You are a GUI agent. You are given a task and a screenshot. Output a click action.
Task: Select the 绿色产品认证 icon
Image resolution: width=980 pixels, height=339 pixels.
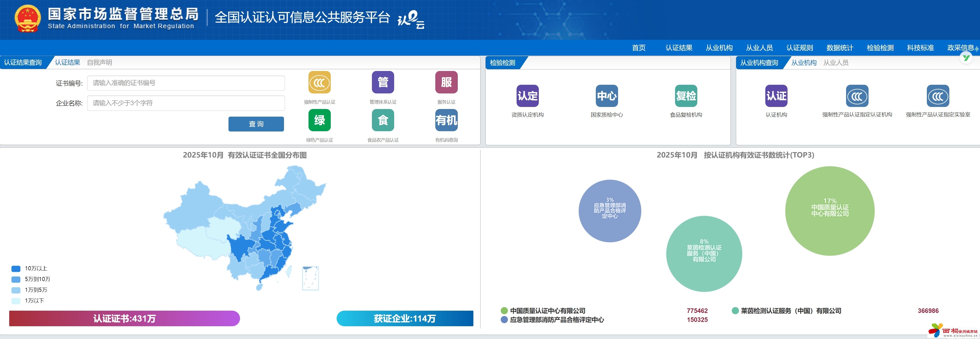[320, 120]
